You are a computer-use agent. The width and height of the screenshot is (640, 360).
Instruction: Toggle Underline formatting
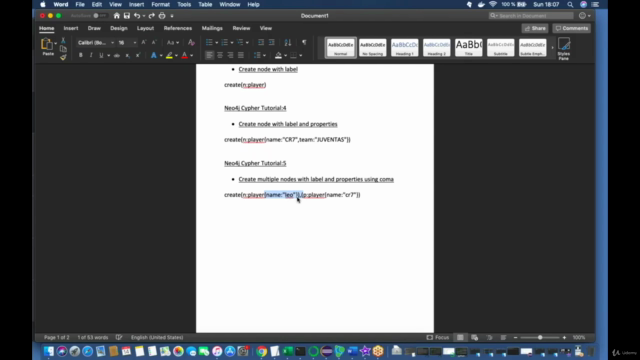pos(101,55)
